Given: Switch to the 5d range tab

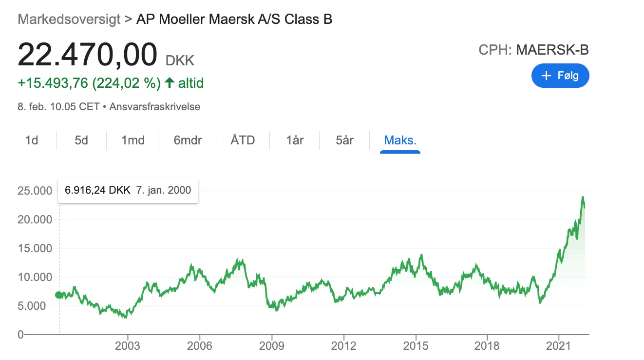Looking at the screenshot, I should coord(81,140).
